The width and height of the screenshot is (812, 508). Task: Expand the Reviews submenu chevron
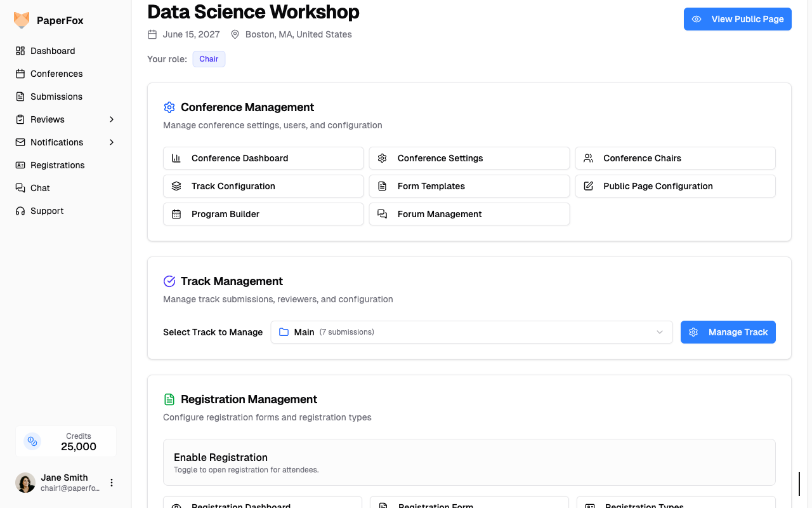pyautogui.click(x=112, y=119)
